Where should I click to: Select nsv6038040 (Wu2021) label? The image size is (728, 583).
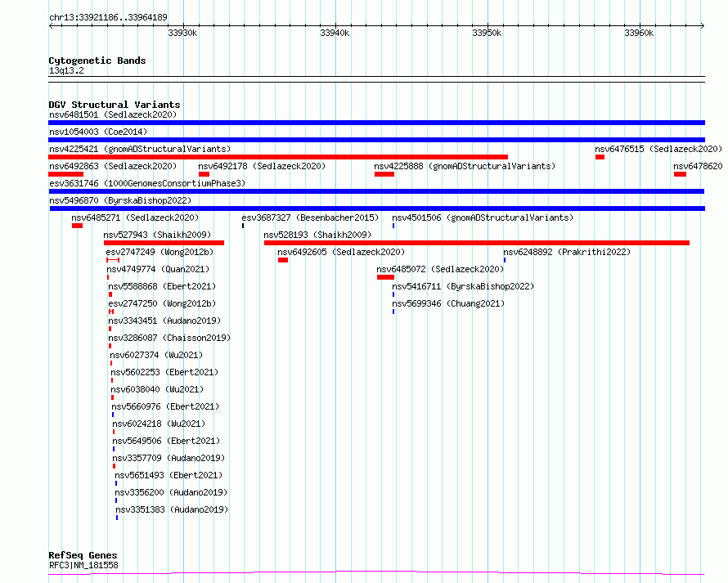(x=157, y=389)
